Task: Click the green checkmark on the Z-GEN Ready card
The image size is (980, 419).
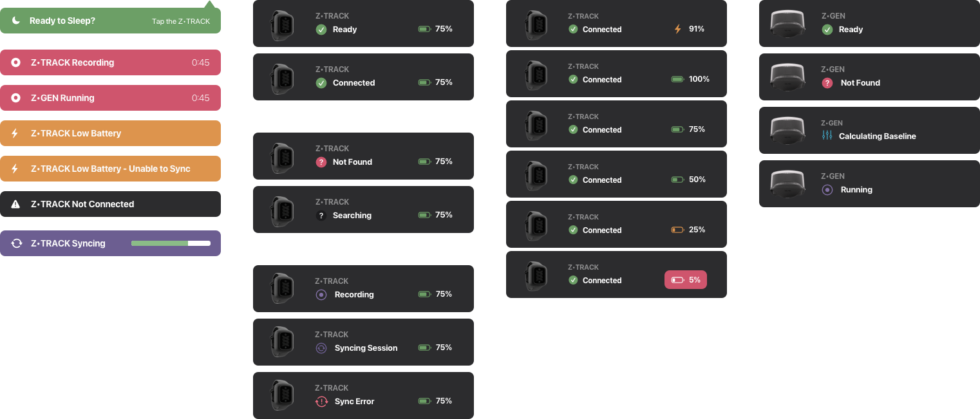Action: click(827, 30)
